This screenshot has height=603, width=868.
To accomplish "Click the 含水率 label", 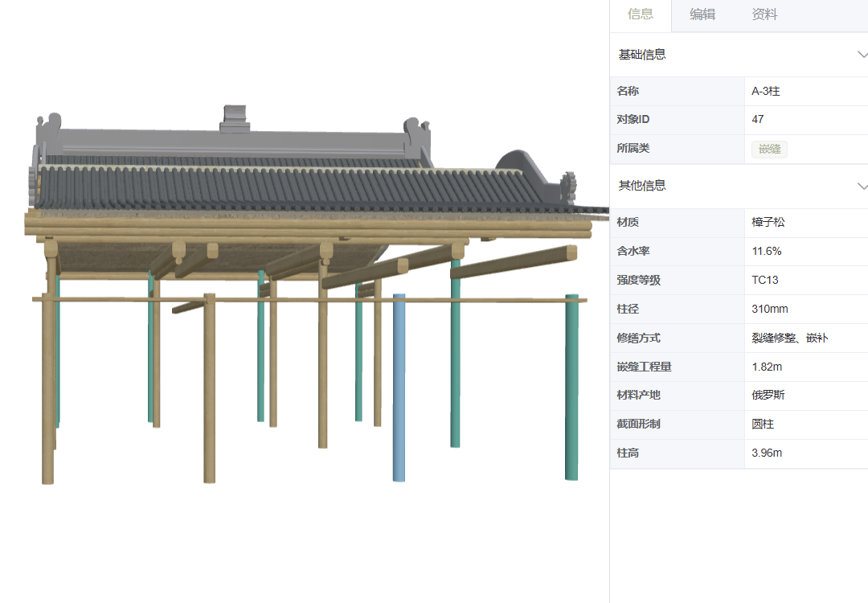I will pos(633,252).
